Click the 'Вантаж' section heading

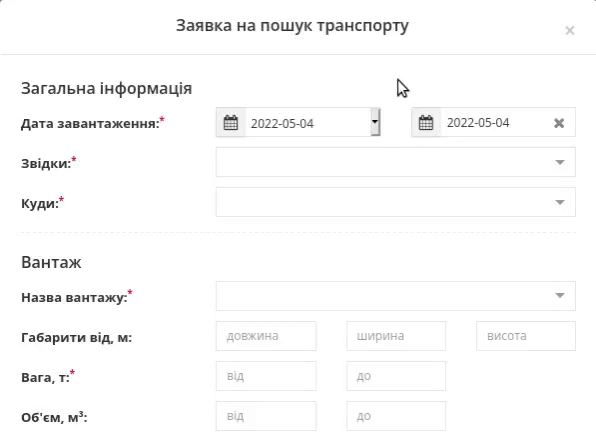pyautogui.click(x=51, y=262)
